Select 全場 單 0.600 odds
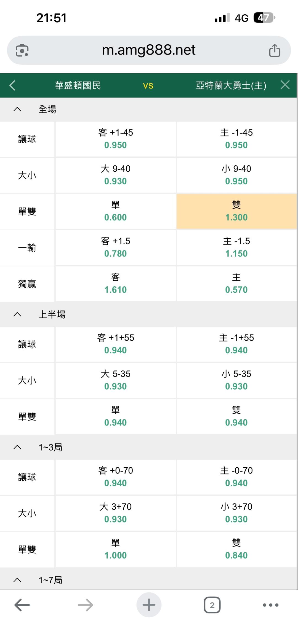This screenshot has height=644, width=298. [116, 211]
